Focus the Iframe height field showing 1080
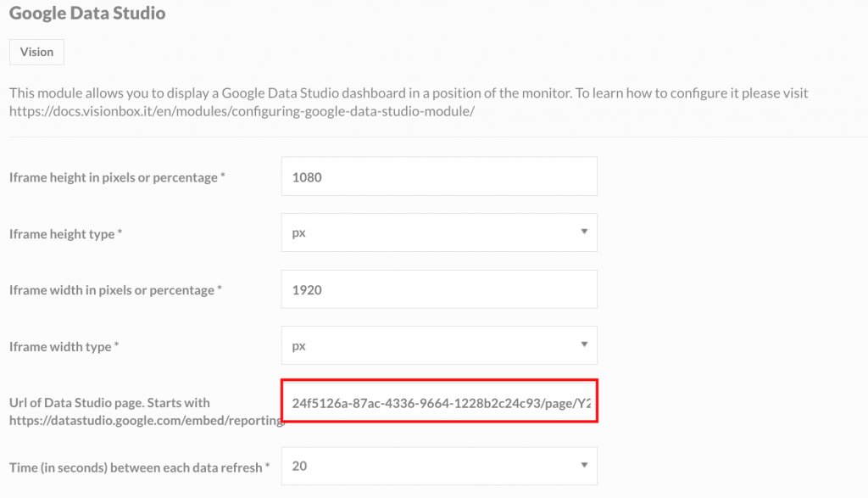The image size is (868, 498). (x=439, y=176)
